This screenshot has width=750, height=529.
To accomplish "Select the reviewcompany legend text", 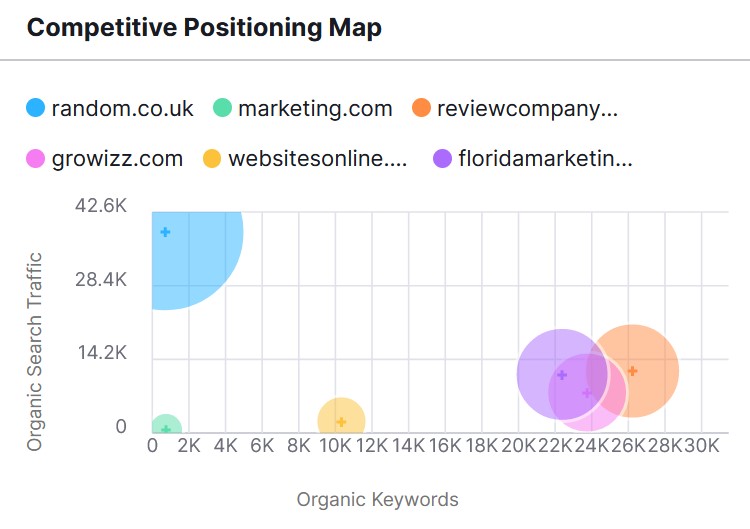I will click(528, 109).
